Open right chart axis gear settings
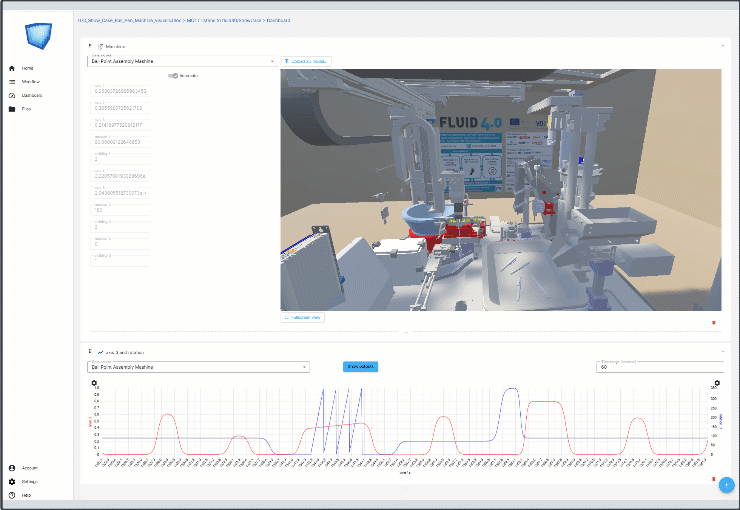The image size is (740, 510). [716, 383]
